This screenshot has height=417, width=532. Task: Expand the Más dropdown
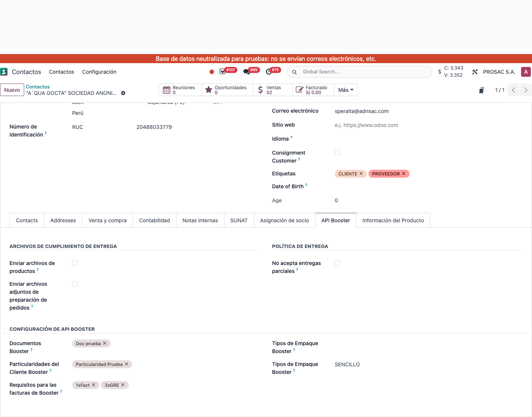(346, 90)
